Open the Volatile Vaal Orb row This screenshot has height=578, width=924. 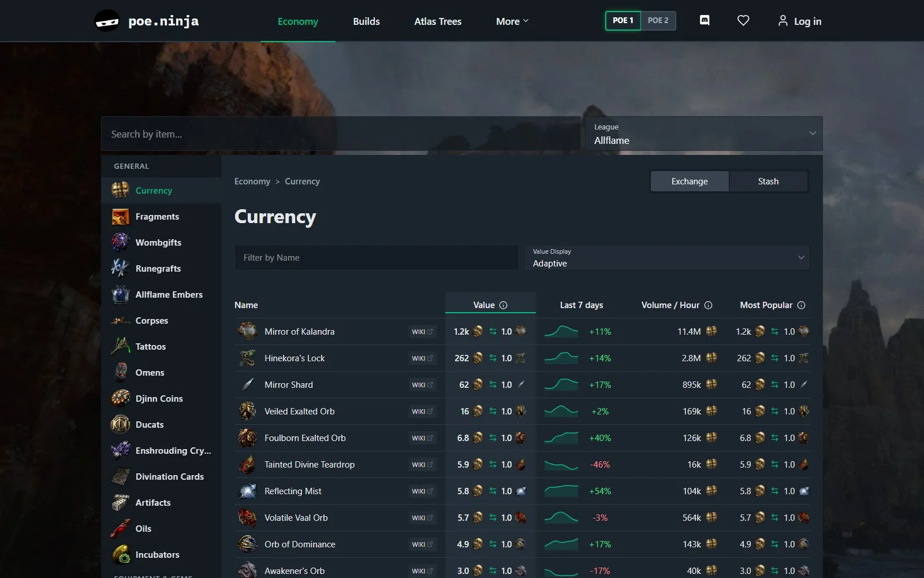click(522, 518)
